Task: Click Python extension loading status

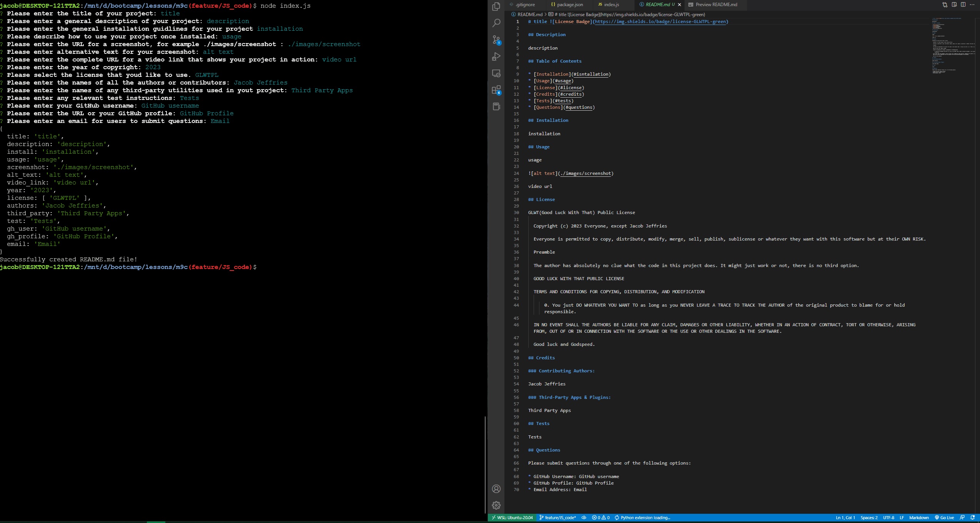Action: pyautogui.click(x=642, y=518)
